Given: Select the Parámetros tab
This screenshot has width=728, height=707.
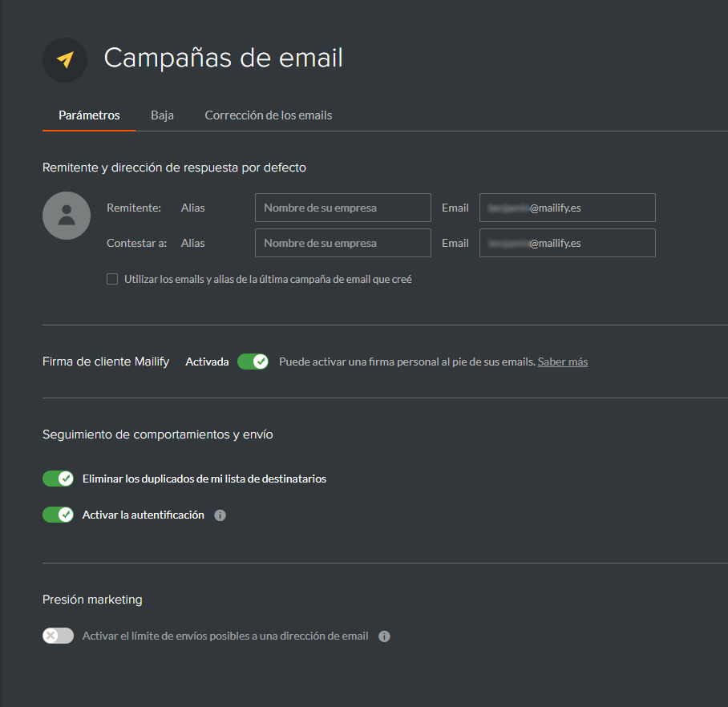Looking at the screenshot, I should coord(89,115).
